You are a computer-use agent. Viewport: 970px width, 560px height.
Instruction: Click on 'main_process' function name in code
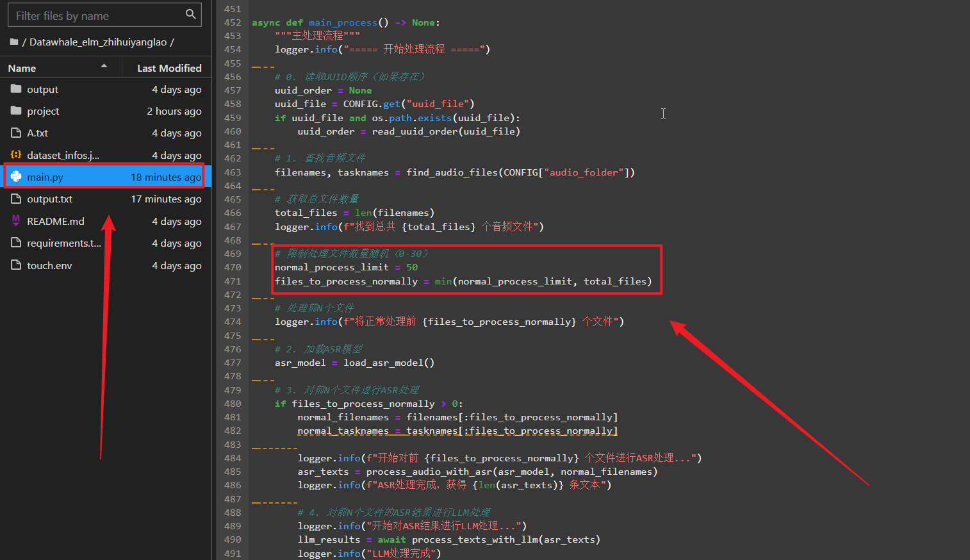point(343,22)
